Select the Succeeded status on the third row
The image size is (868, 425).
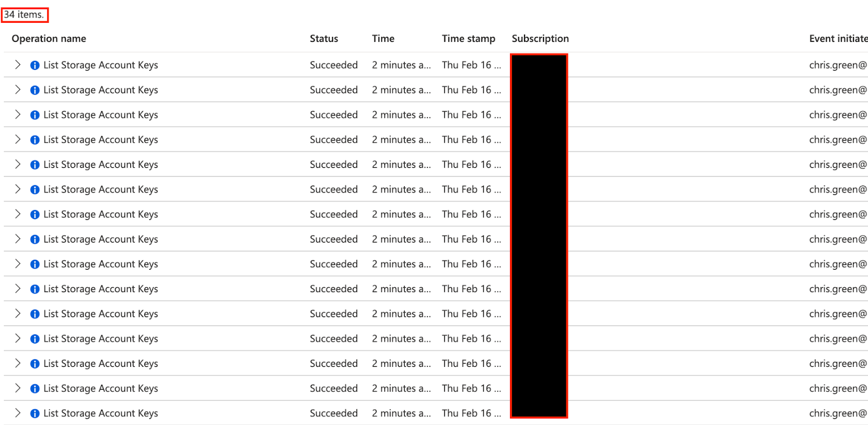(334, 115)
